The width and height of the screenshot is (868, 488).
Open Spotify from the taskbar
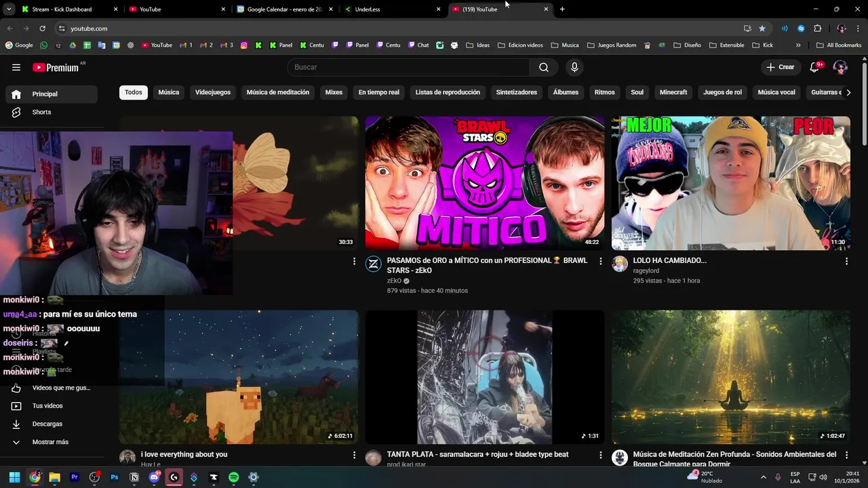point(233,477)
